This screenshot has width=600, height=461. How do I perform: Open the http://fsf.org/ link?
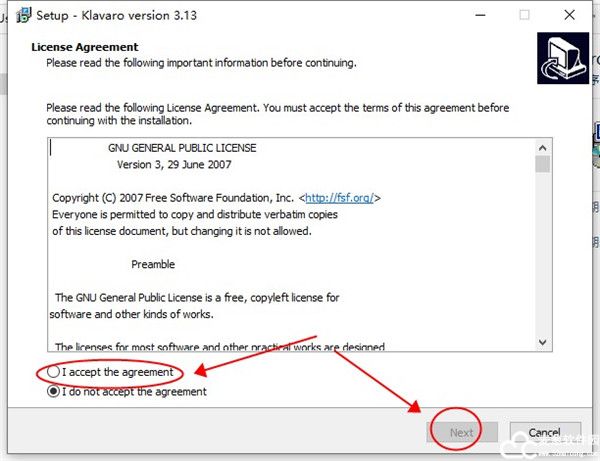(341, 198)
